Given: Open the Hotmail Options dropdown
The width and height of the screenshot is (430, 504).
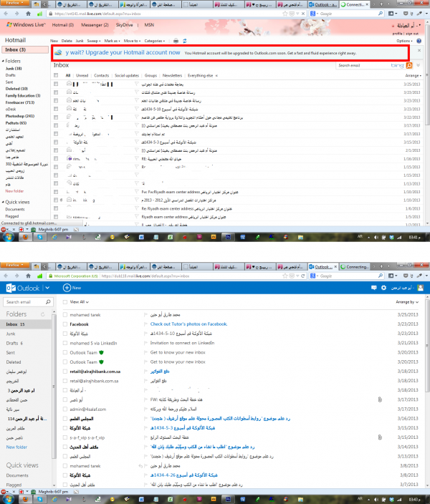Looking at the screenshot, I should [404, 41].
